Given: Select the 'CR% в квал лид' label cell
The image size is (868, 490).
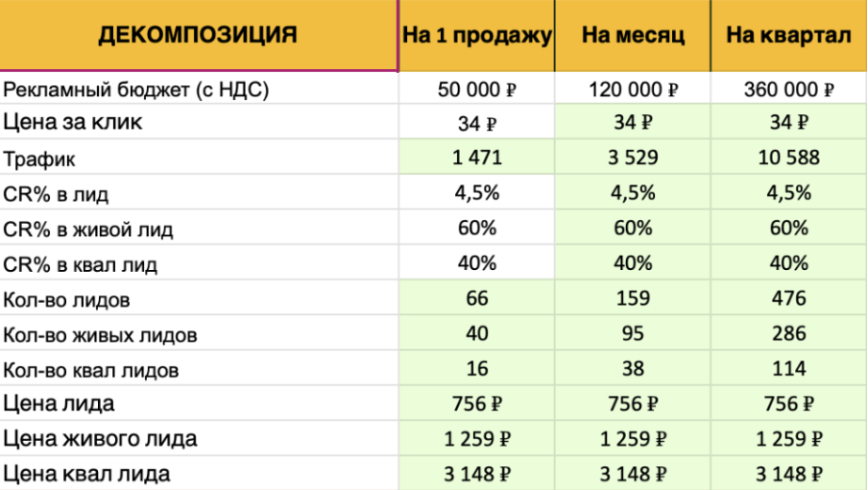Looking at the screenshot, I should pyautogui.click(x=81, y=264).
